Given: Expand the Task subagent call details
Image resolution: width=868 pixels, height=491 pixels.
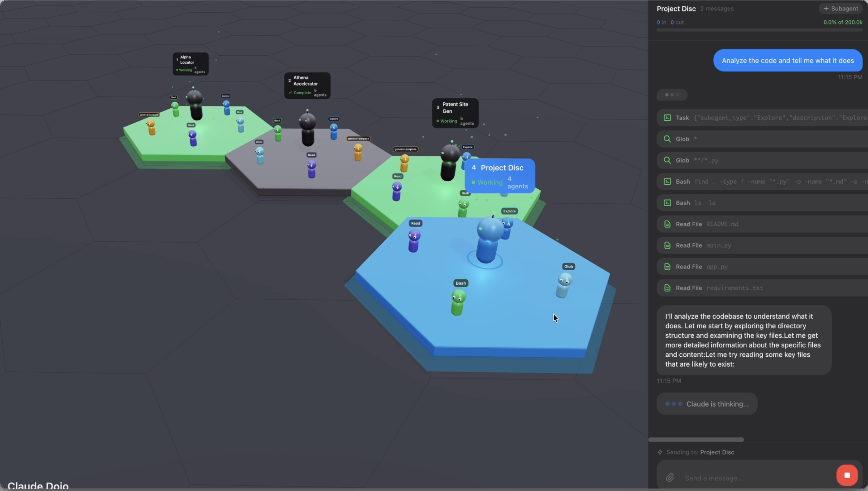Looking at the screenshot, I should [x=759, y=118].
